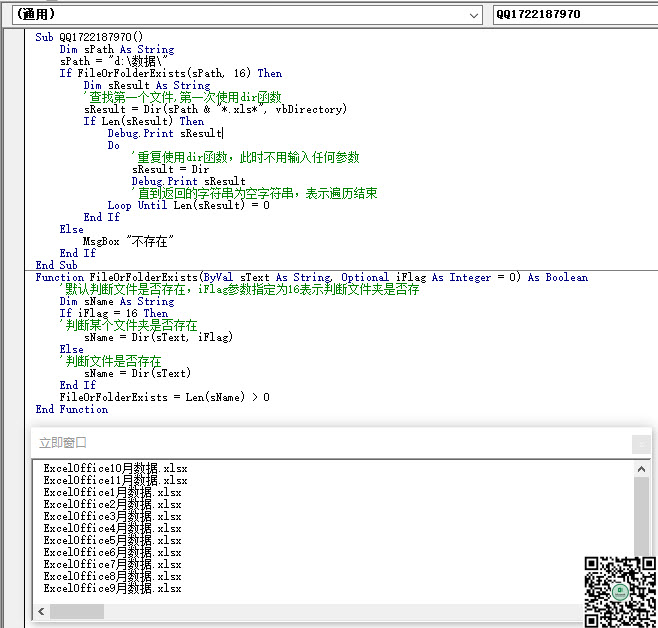Viewport: 658px width, 628px height.
Task: Click the vertical scrollbar track in immediate window
Action: coord(641,516)
